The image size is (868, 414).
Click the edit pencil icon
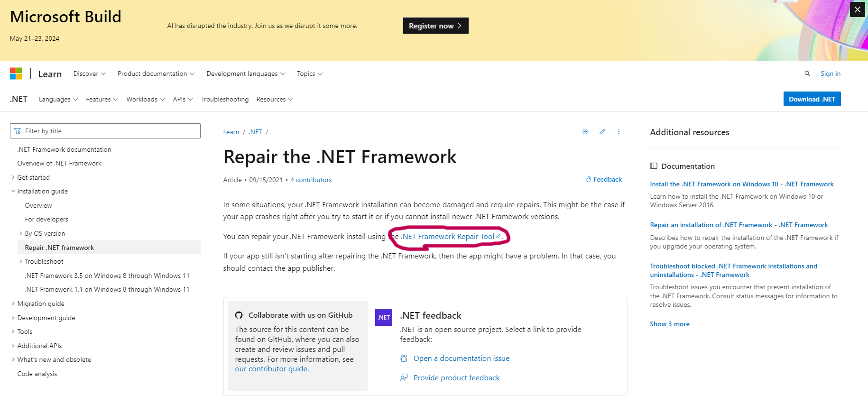point(602,132)
